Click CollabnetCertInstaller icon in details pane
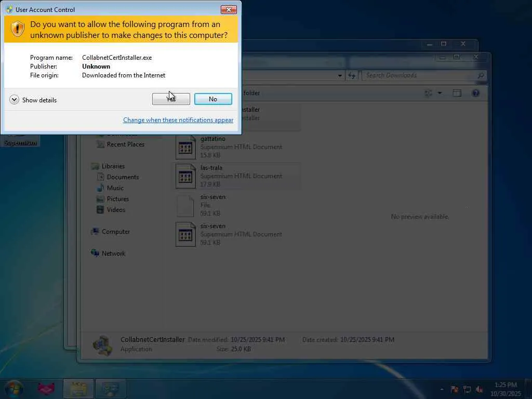The height and width of the screenshot is (399, 532). (102, 345)
